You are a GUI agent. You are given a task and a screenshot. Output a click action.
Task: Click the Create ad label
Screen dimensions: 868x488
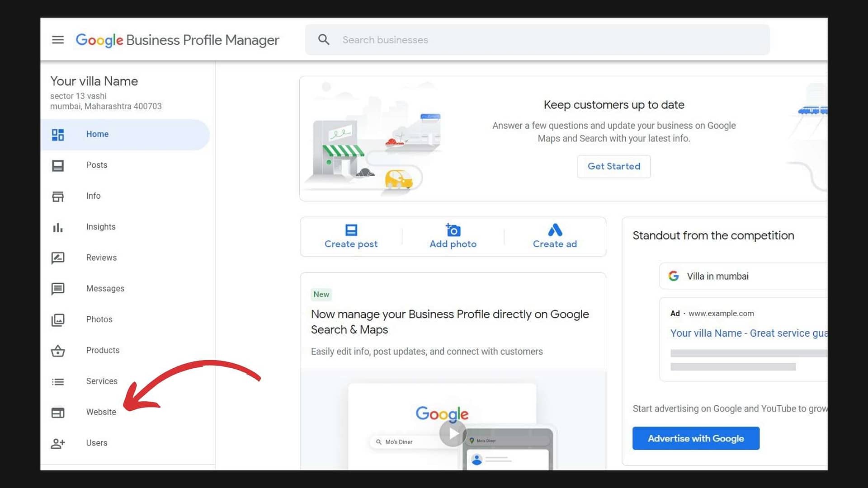(555, 244)
